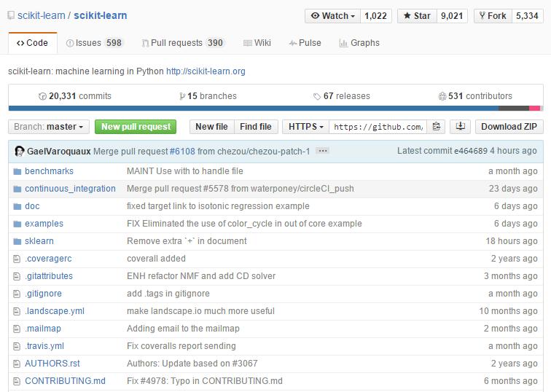
Task: Open the Branch: master dropdown
Action: pos(49,127)
